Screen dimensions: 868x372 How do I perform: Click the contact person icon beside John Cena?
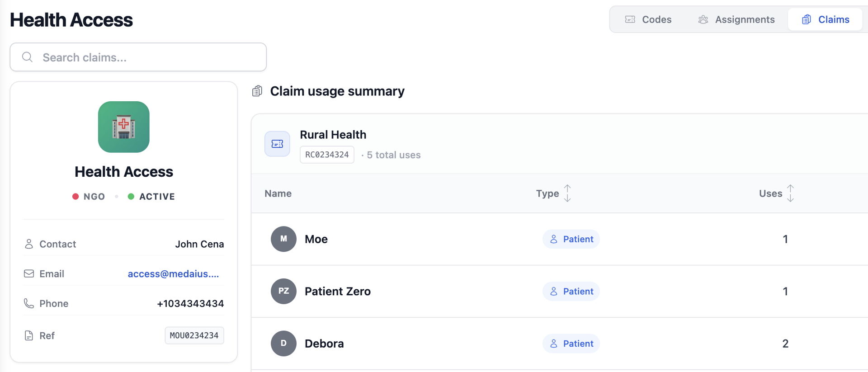(28, 244)
